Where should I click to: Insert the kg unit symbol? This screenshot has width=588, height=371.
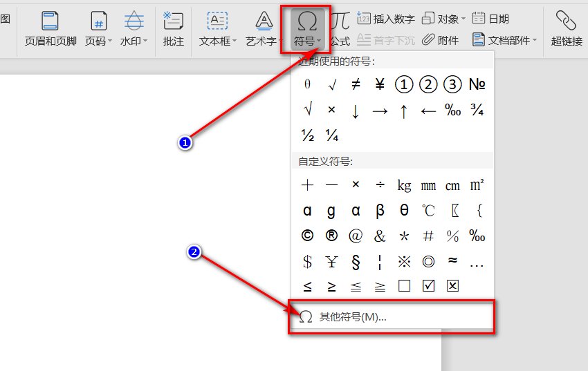pos(404,185)
